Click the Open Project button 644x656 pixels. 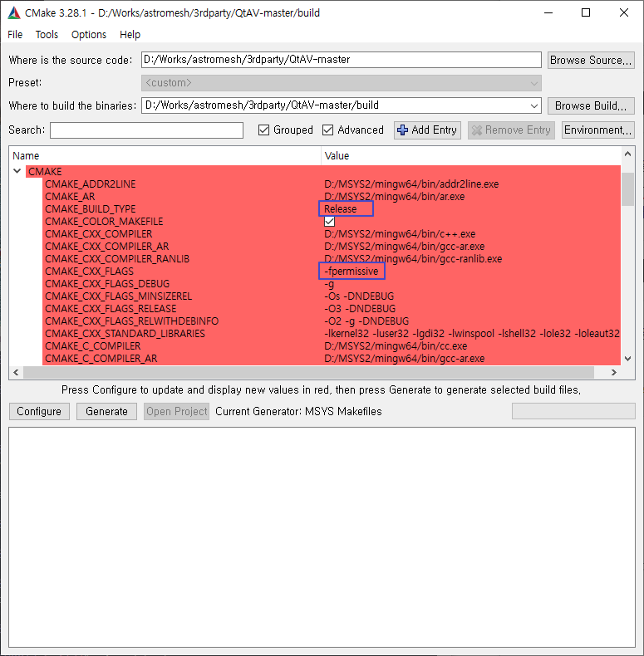[176, 412]
